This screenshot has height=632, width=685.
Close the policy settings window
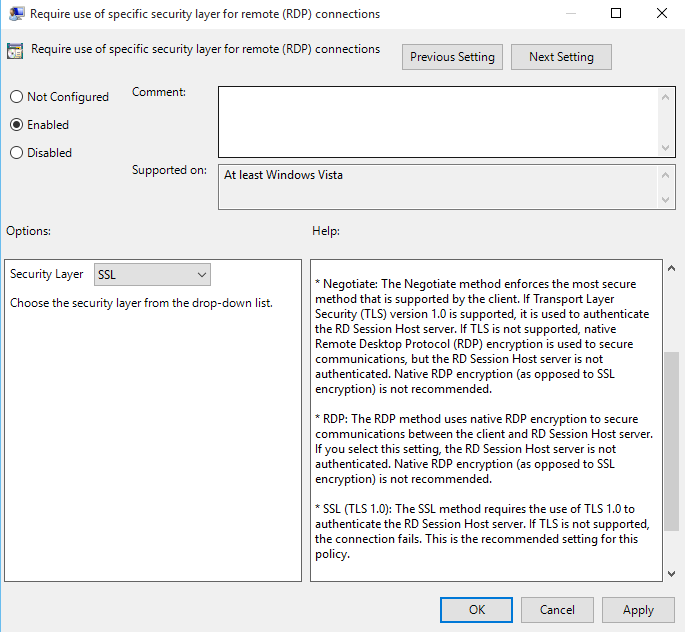point(662,14)
